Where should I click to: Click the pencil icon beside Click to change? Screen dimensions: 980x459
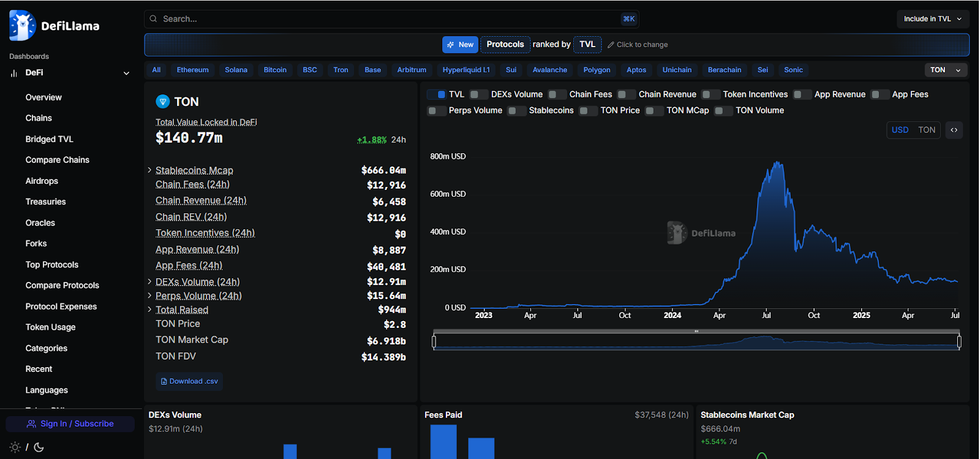click(611, 45)
